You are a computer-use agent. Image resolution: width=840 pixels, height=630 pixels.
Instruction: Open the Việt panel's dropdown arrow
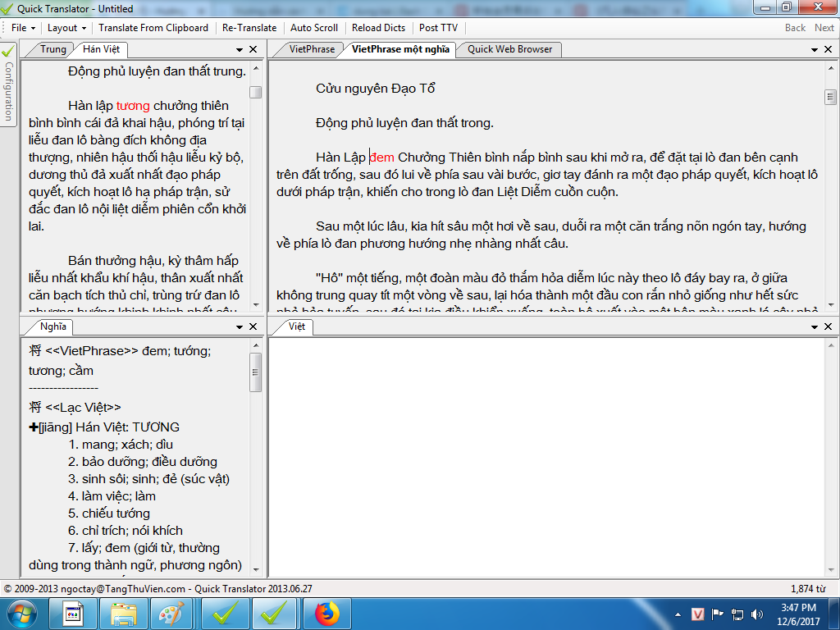pyautogui.click(x=814, y=327)
